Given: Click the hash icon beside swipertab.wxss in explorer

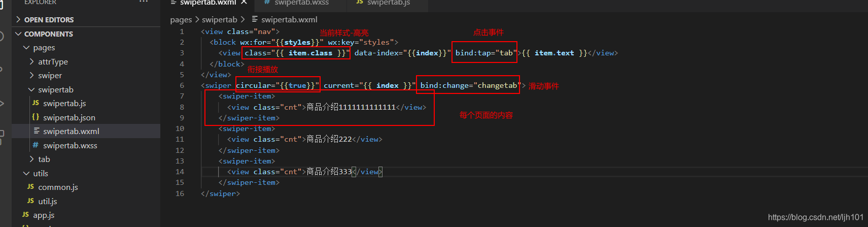Looking at the screenshot, I should [36, 145].
